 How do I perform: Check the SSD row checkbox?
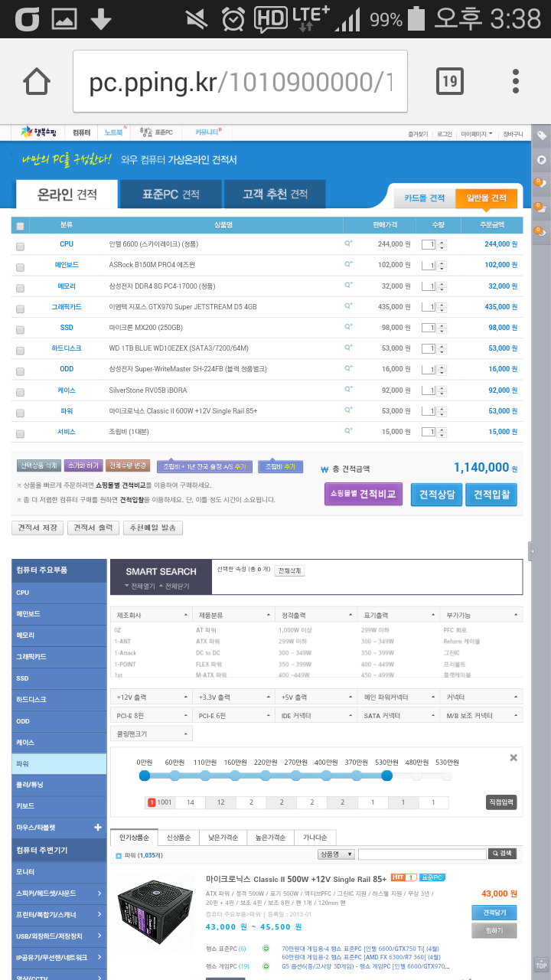tap(20, 330)
